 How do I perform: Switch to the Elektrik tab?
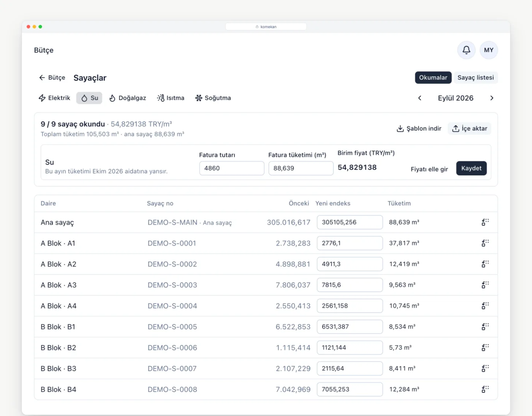pos(54,98)
